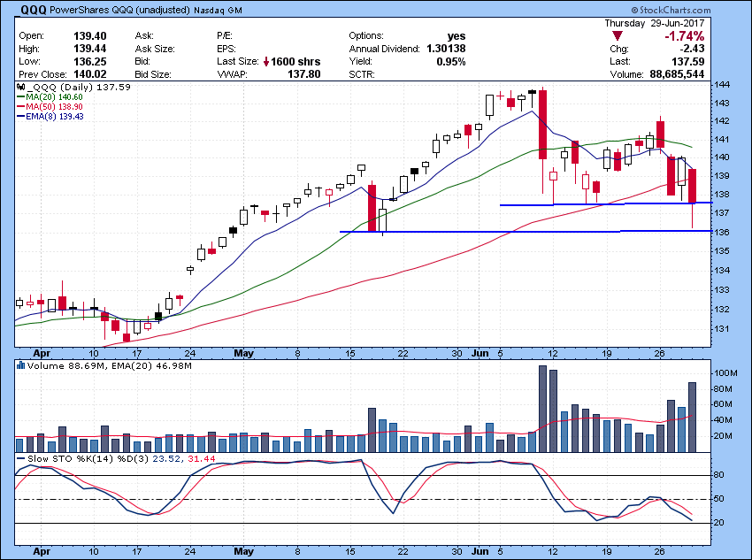Viewport: 752px width, 560px height.
Task: Select the Low value 136.25
Action: [x=89, y=61]
